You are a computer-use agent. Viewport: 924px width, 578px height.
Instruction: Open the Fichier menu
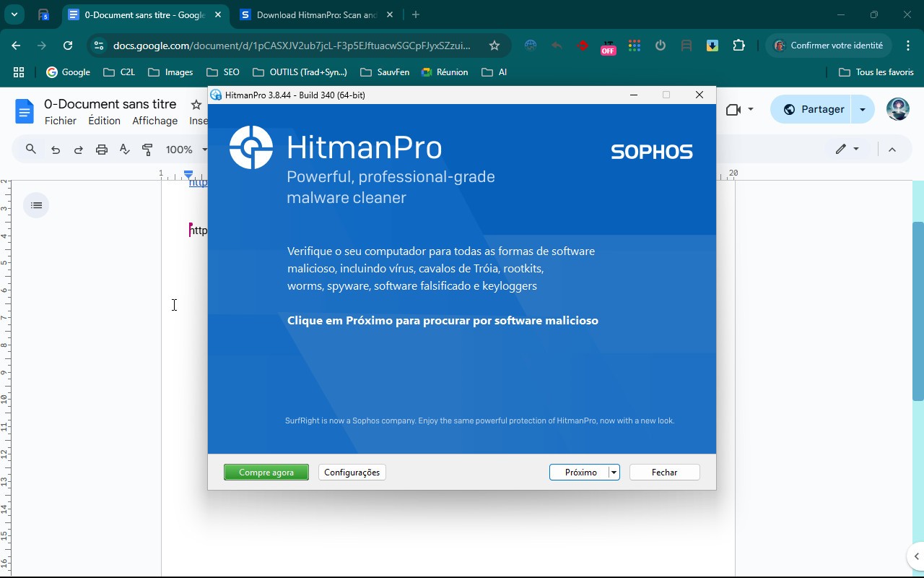point(60,121)
